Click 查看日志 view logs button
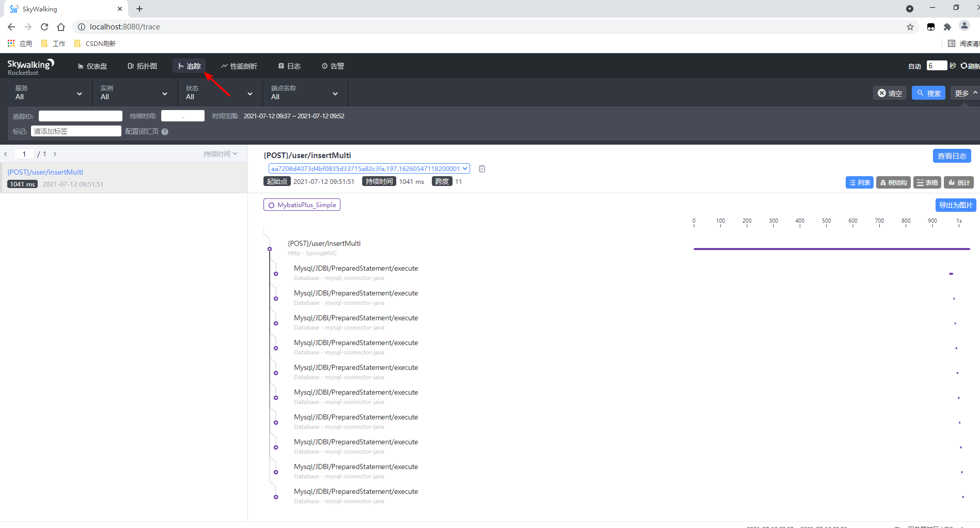The width and height of the screenshot is (980, 528). pyautogui.click(x=952, y=156)
